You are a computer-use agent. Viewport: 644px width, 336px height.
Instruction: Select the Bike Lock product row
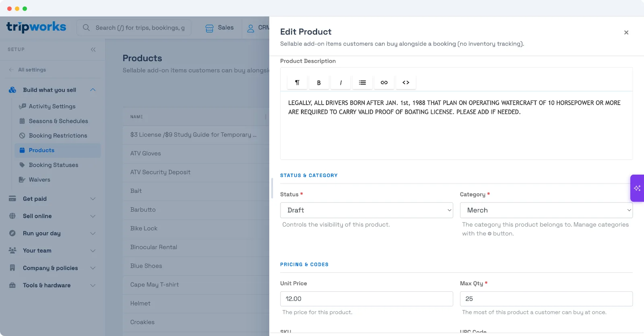coord(196,228)
